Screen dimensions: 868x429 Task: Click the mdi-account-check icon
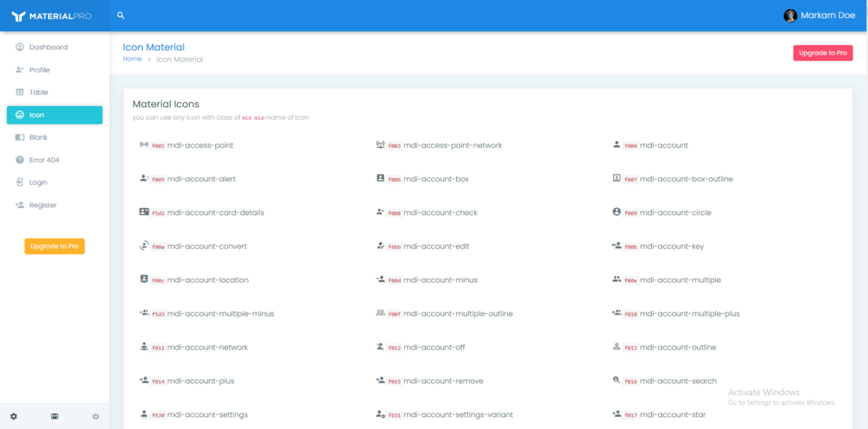[x=380, y=212]
